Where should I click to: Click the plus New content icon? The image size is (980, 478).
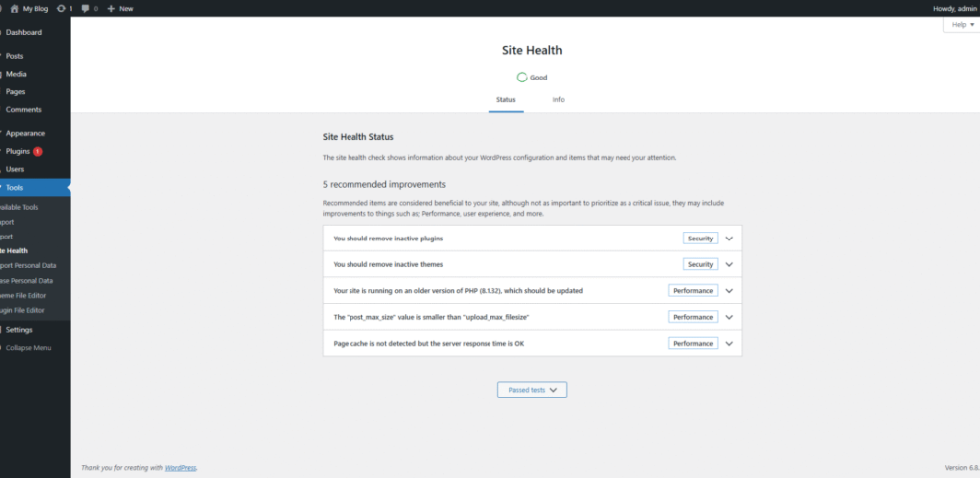click(x=111, y=9)
